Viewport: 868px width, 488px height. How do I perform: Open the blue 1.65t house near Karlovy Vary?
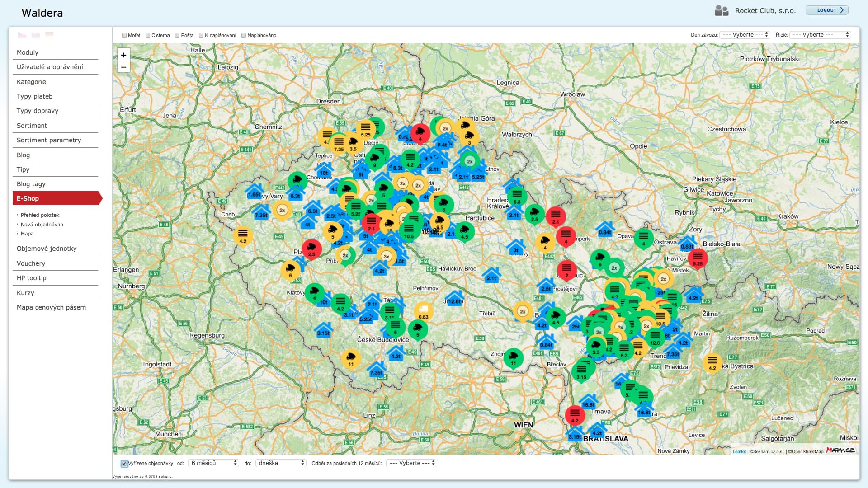pyautogui.click(x=254, y=191)
